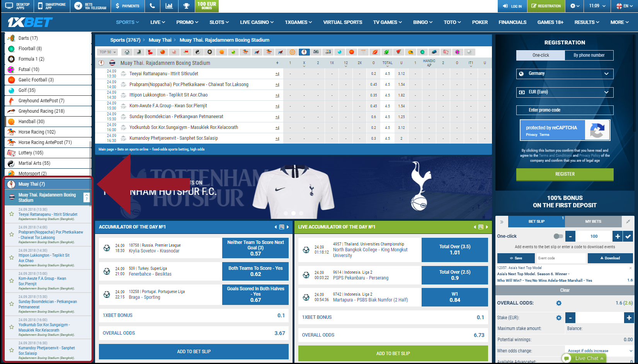Viewport: 638px width, 364px height.
Task: Toggle the One-click bet switch
Action: point(558,236)
